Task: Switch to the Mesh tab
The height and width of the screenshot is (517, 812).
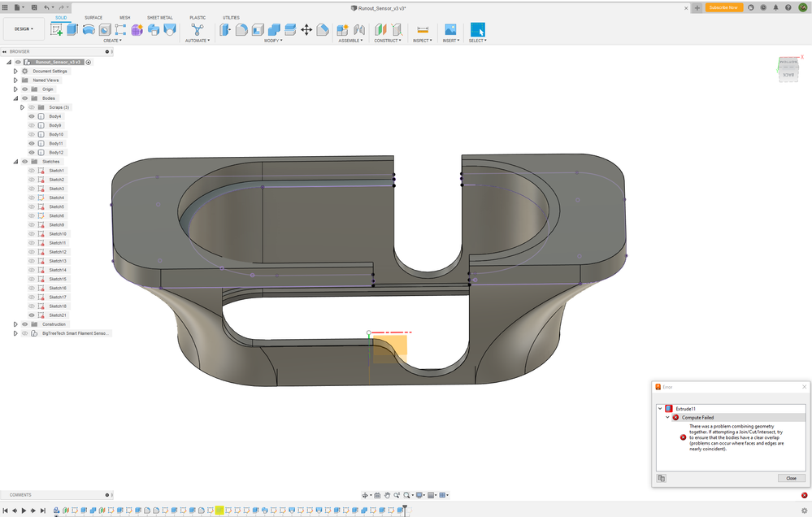Action: [x=125, y=18]
